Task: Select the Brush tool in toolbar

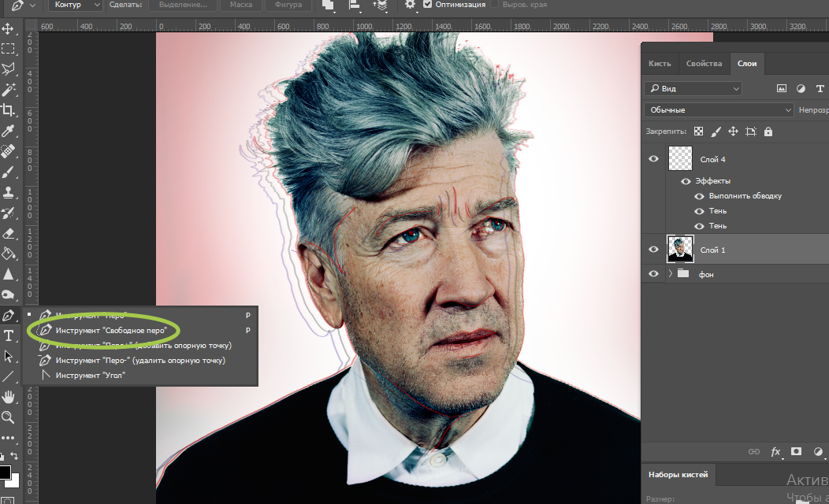Action: tap(8, 172)
